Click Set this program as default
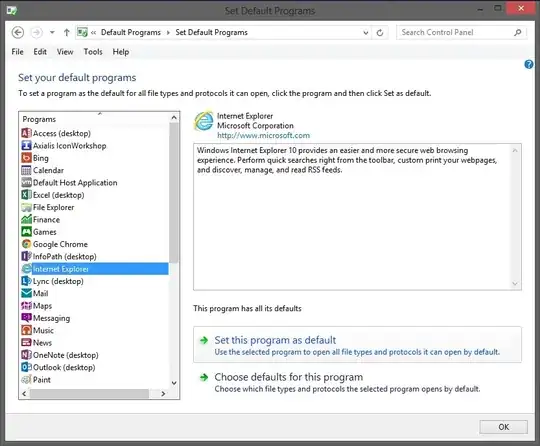540x446 pixels. [357, 345]
